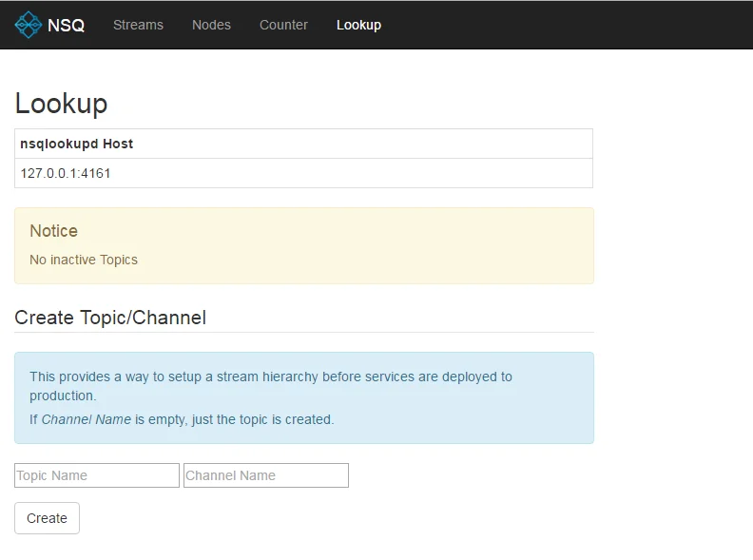
Task: Switch to the Counter page
Action: [284, 25]
